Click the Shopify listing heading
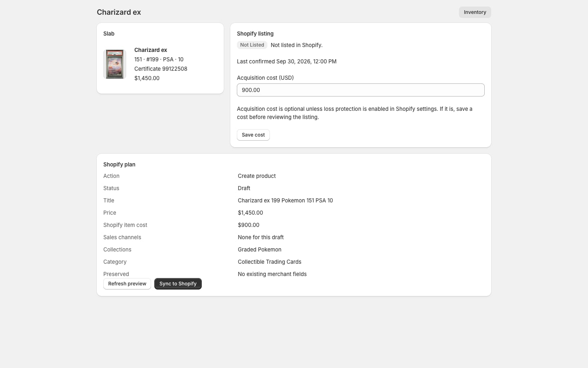This screenshot has height=368, width=588. [x=255, y=34]
